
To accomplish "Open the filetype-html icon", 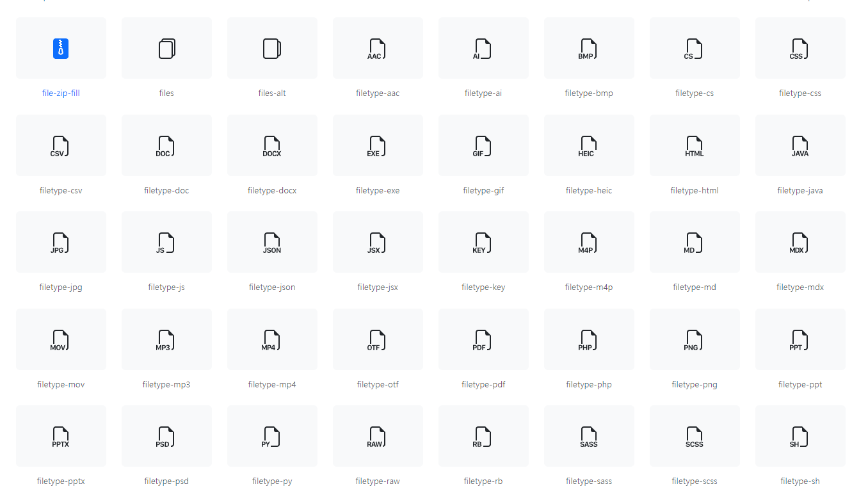I will 695,146.
